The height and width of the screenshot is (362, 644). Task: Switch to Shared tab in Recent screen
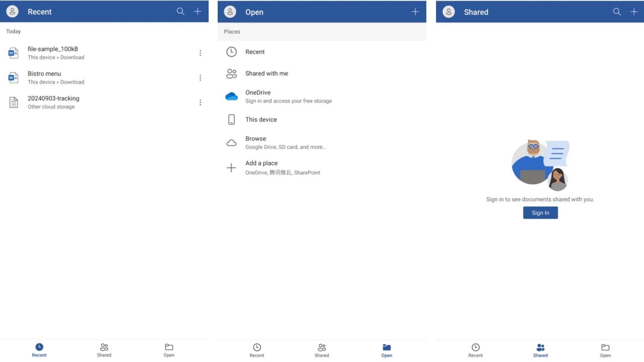[x=104, y=350]
